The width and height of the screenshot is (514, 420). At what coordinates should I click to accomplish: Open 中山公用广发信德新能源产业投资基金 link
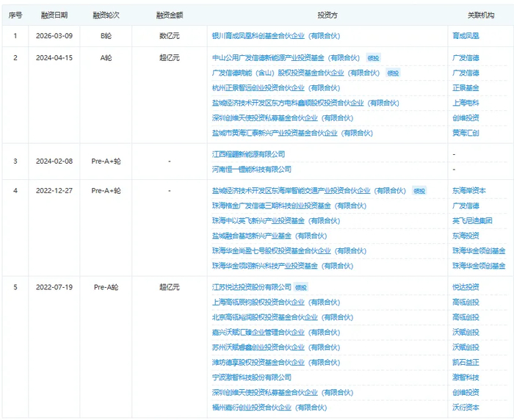click(x=286, y=58)
